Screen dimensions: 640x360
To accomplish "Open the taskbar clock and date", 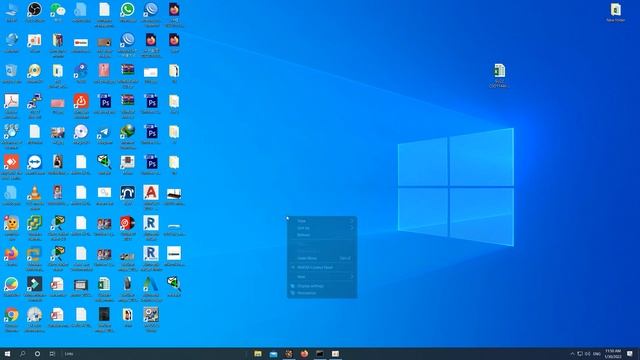I will point(613,353).
